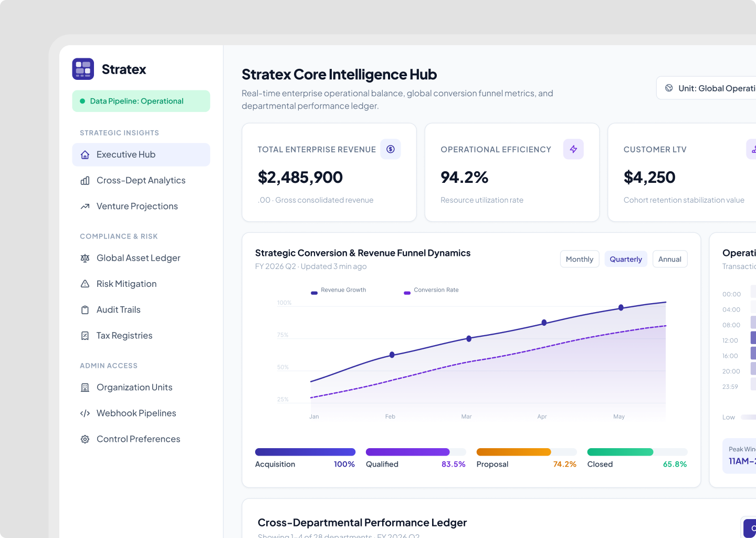Click the Audit Trails clipboard icon

click(x=85, y=310)
